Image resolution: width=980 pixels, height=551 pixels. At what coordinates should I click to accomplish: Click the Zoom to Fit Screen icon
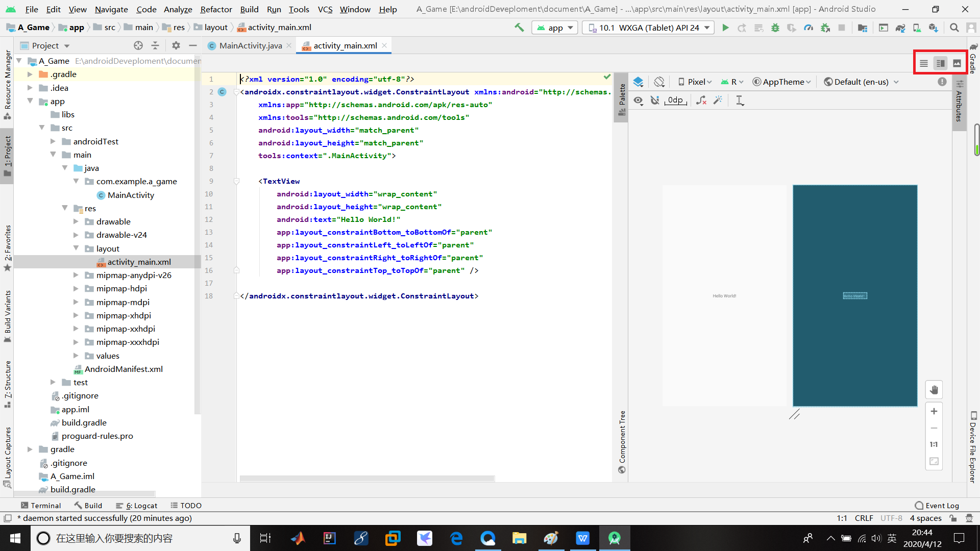point(934,461)
